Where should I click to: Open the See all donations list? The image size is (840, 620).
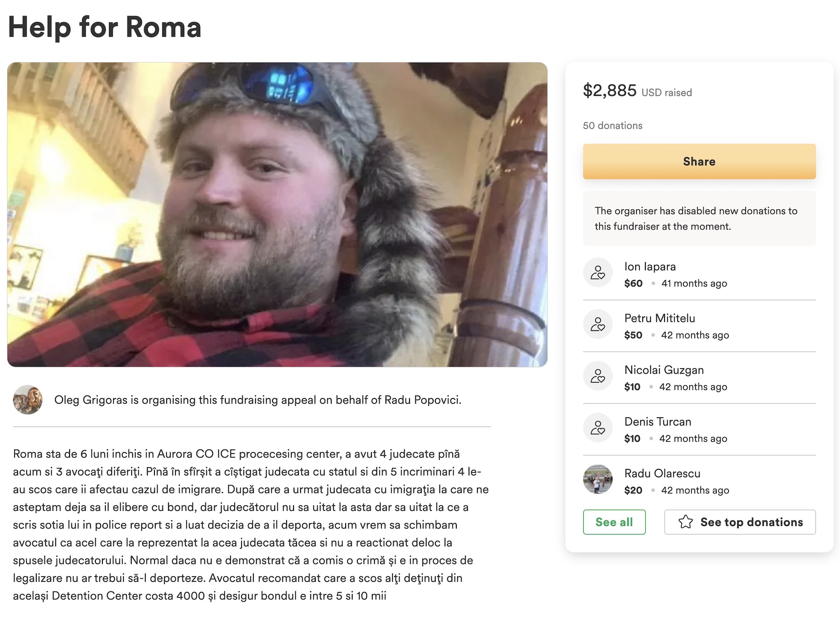point(614,522)
